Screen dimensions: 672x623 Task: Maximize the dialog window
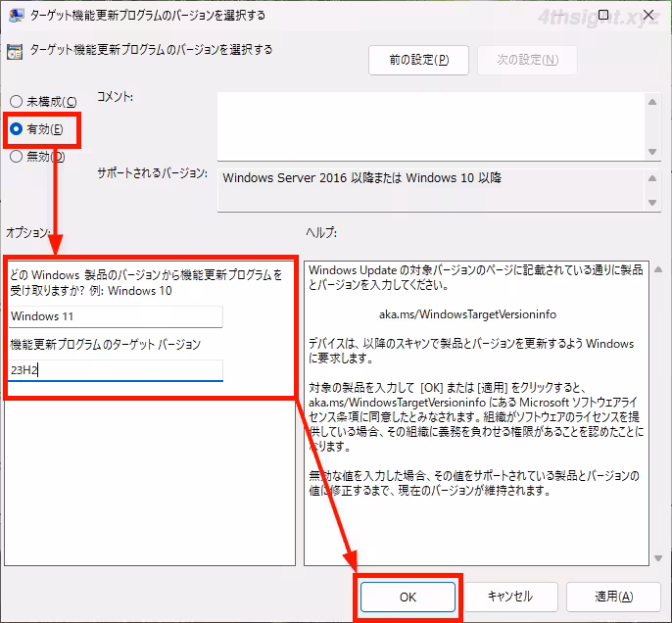click(603, 15)
